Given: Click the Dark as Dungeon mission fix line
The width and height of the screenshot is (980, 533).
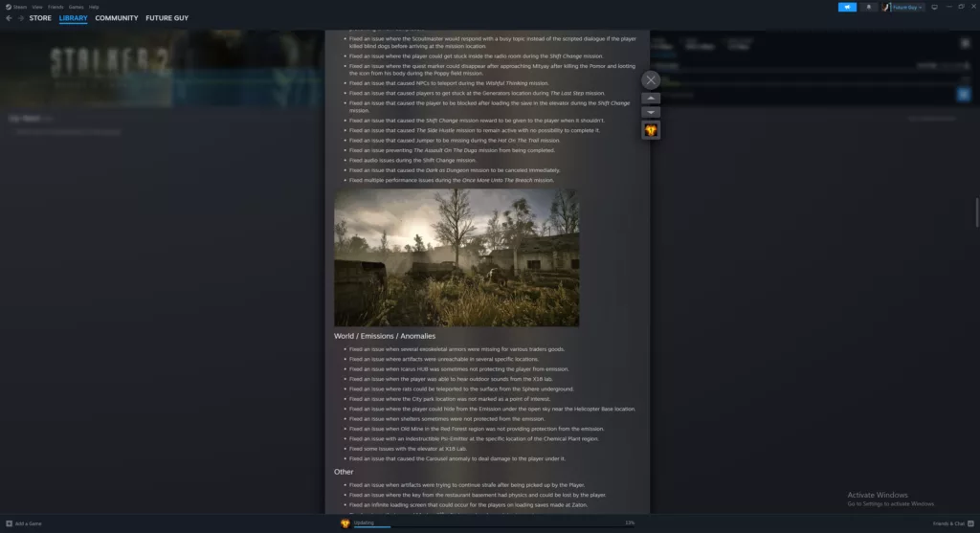Looking at the screenshot, I should tap(455, 170).
